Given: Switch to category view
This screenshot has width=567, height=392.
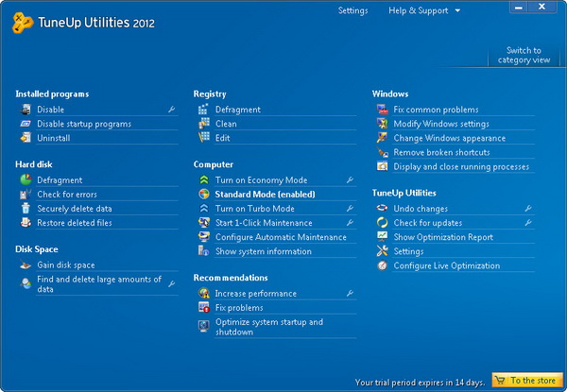Looking at the screenshot, I should click(524, 56).
